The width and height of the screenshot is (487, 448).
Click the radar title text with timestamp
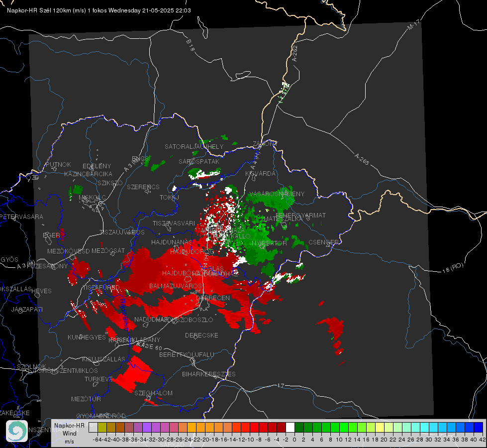coord(99,10)
